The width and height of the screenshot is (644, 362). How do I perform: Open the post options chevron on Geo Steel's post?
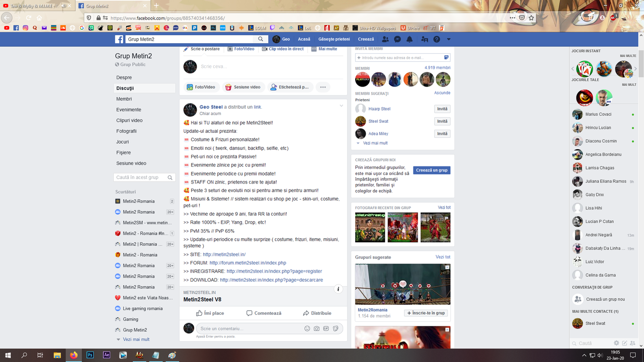[342, 106]
